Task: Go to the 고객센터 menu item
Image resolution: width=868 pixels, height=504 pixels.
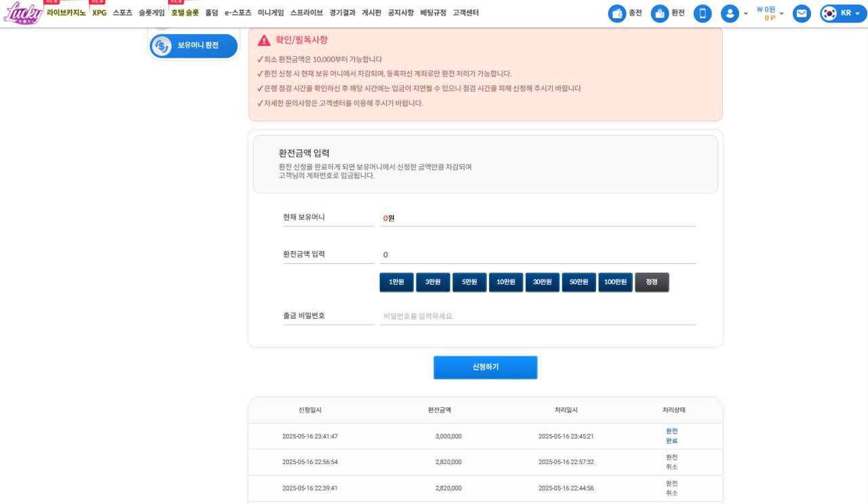Action: click(465, 12)
